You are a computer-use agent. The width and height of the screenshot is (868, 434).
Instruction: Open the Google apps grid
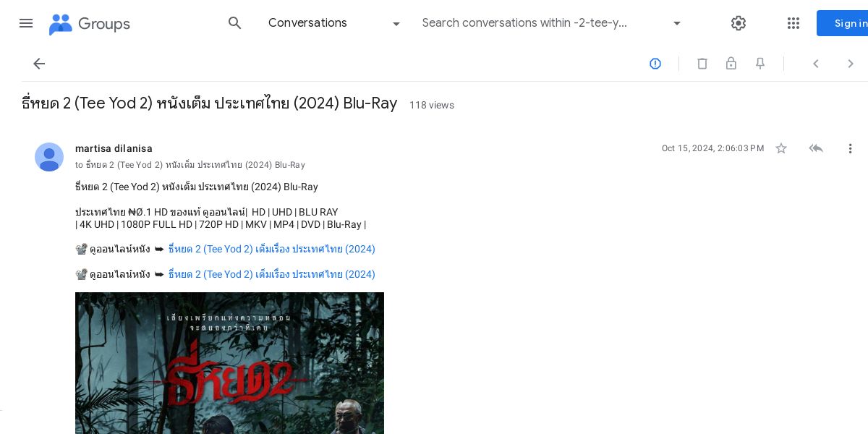[793, 23]
